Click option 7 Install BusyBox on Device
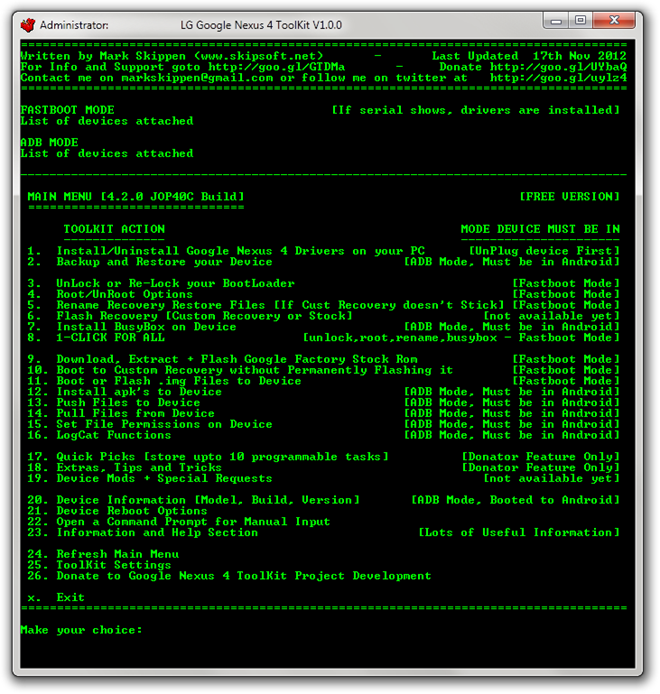This screenshot has height=694, width=660. coord(132,327)
